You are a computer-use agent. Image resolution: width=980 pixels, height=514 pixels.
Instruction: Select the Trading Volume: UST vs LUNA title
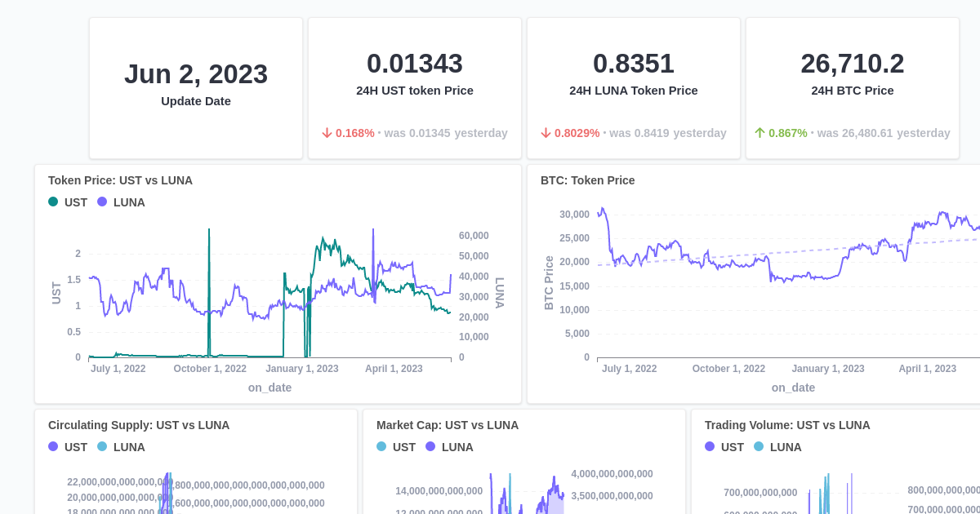point(787,425)
